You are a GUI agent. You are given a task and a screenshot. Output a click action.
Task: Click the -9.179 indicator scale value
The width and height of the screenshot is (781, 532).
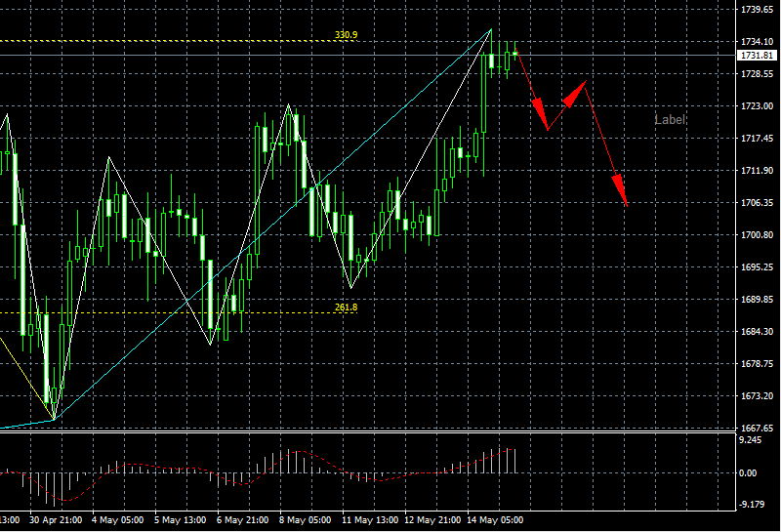pos(752,505)
